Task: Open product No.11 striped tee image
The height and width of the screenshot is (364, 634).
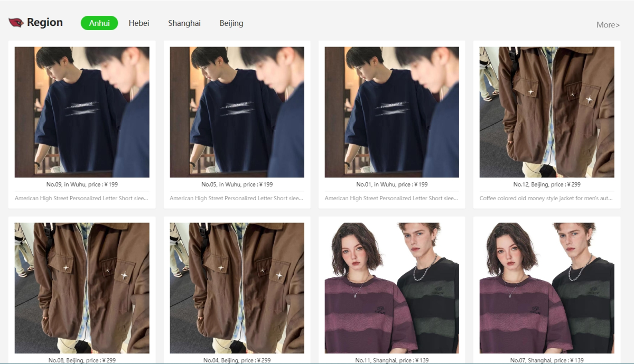Action: tap(391, 288)
